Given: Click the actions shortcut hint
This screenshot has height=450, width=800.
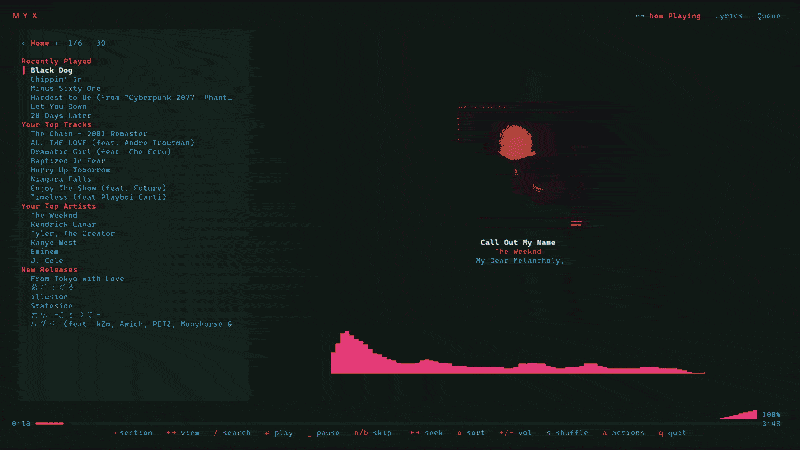Looking at the screenshot, I should pyautogui.click(x=623, y=433).
